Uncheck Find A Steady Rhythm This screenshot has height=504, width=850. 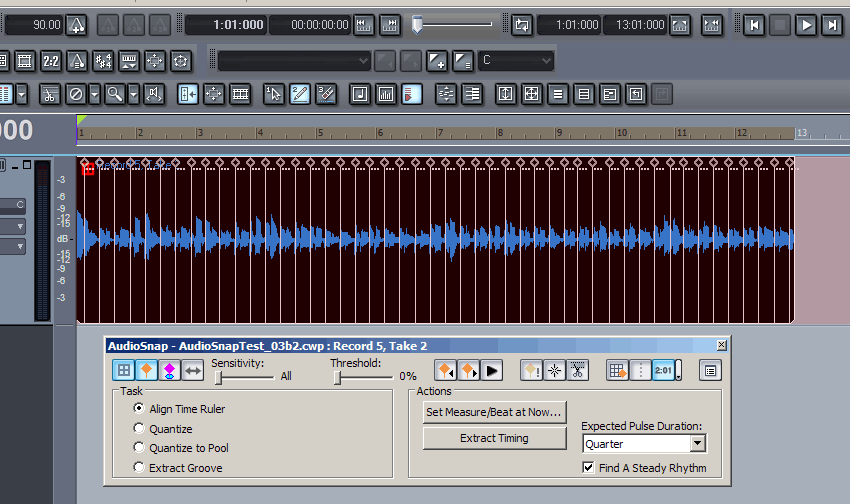pos(589,468)
